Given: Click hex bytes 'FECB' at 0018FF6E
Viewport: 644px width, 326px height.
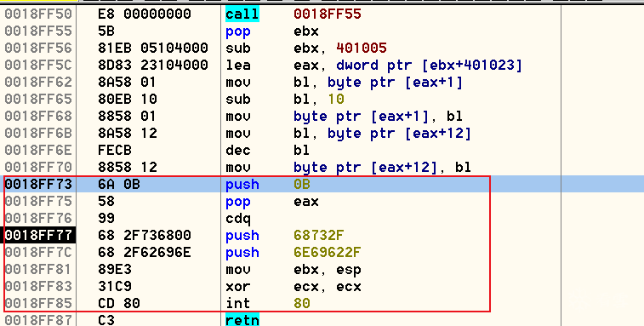Looking at the screenshot, I should 115,150.
